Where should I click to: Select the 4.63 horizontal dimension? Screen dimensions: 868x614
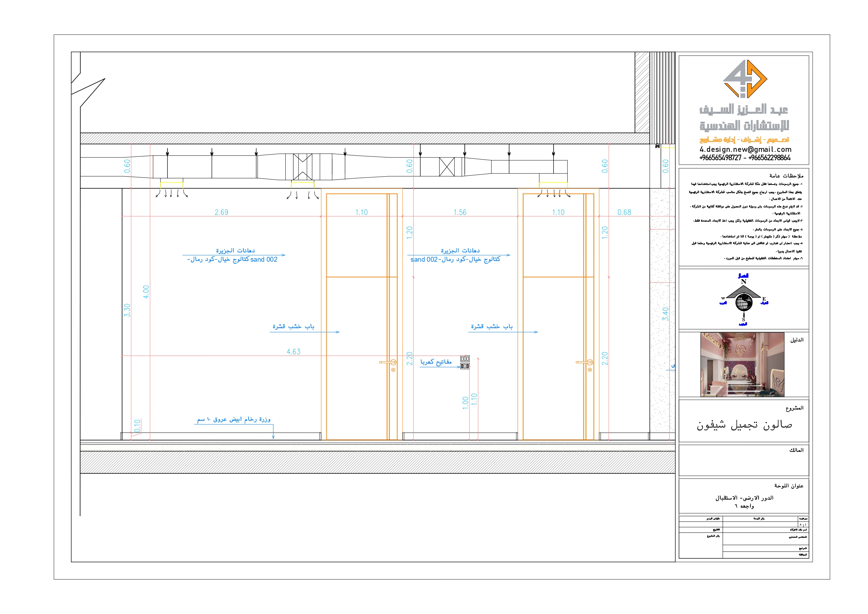[x=293, y=352]
